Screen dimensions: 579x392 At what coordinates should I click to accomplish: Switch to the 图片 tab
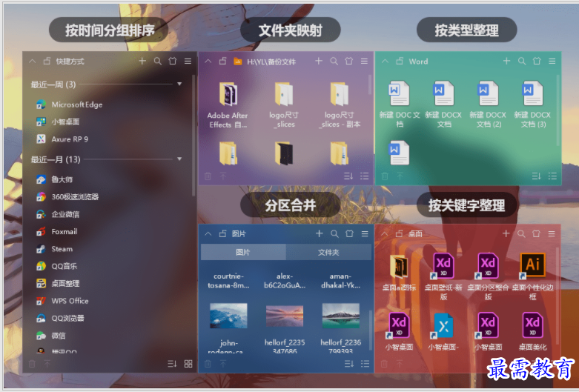pos(243,252)
